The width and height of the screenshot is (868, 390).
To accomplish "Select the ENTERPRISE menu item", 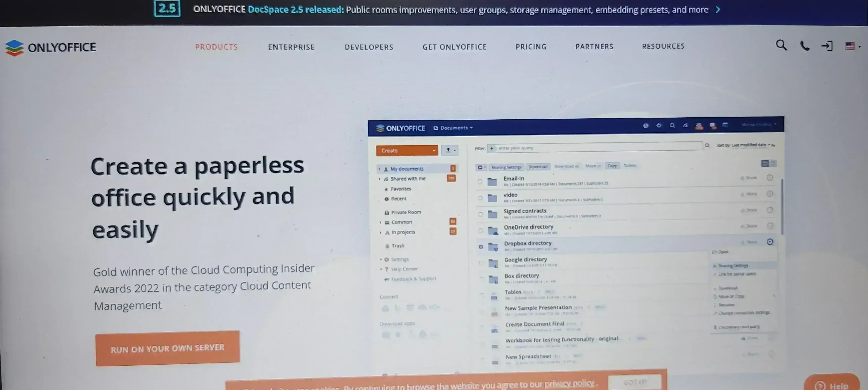I will 291,47.
